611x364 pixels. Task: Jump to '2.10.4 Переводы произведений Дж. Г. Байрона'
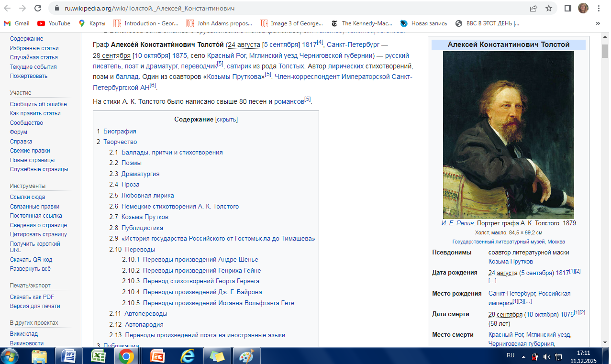click(192, 292)
